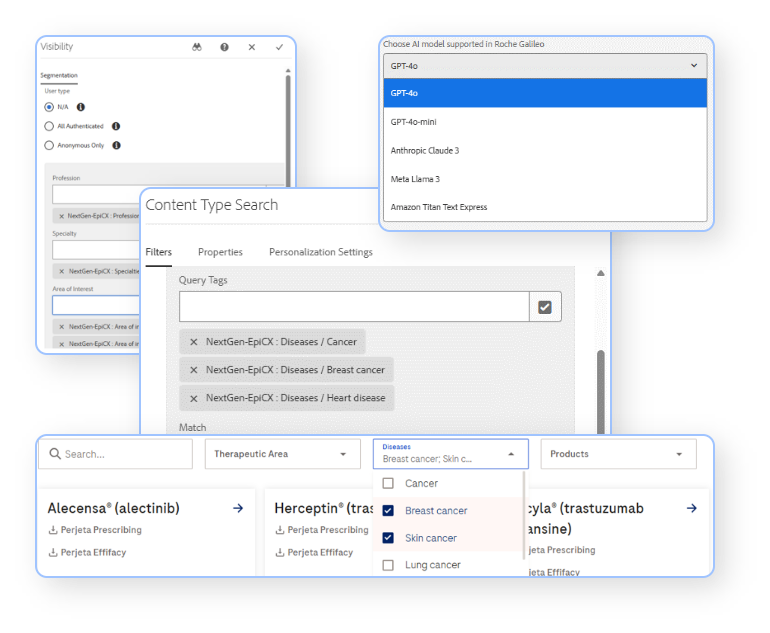Remove the NextGen-EpiCX Profession tag
The height and width of the screenshot is (633, 770).
pyautogui.click(x=61, y=216)
